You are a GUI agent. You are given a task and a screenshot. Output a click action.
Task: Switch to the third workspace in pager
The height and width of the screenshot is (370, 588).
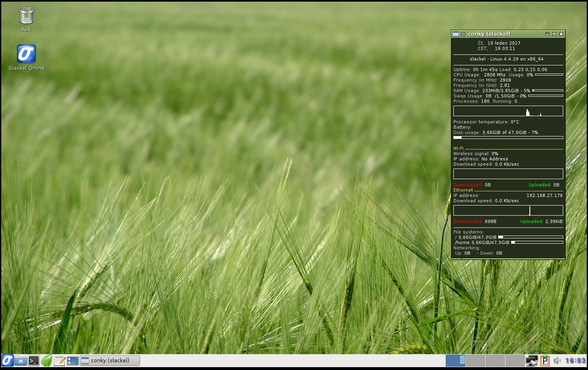click(x=495, y=360)
